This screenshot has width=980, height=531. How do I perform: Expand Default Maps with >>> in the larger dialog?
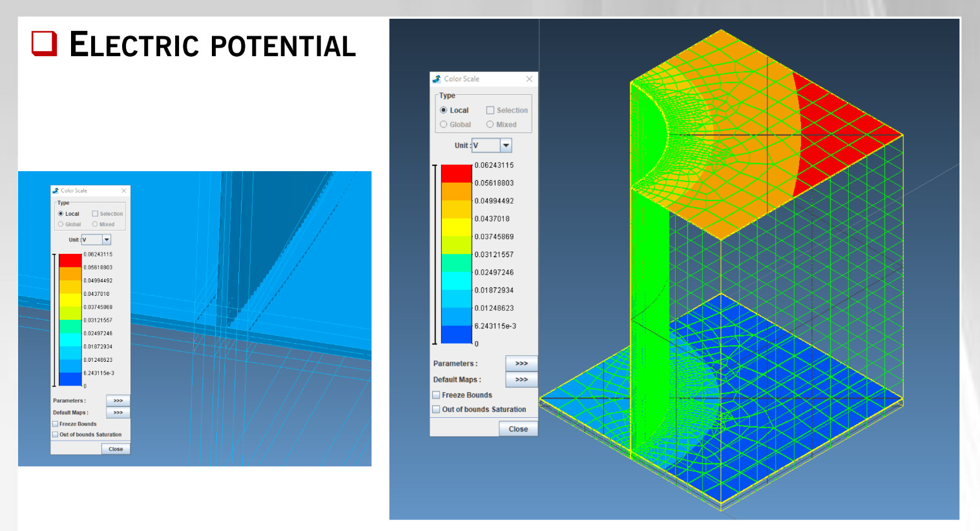(x=521, y=380)
